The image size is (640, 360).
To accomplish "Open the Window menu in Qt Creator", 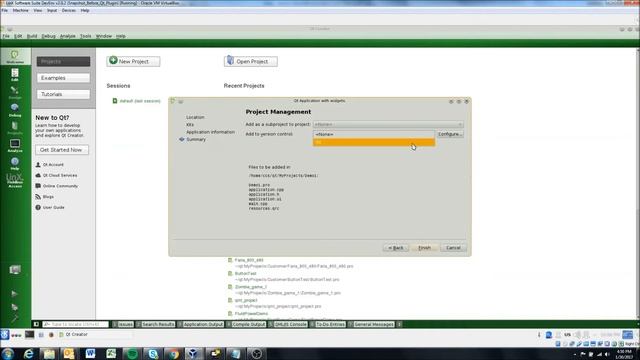I will [104, 36].
